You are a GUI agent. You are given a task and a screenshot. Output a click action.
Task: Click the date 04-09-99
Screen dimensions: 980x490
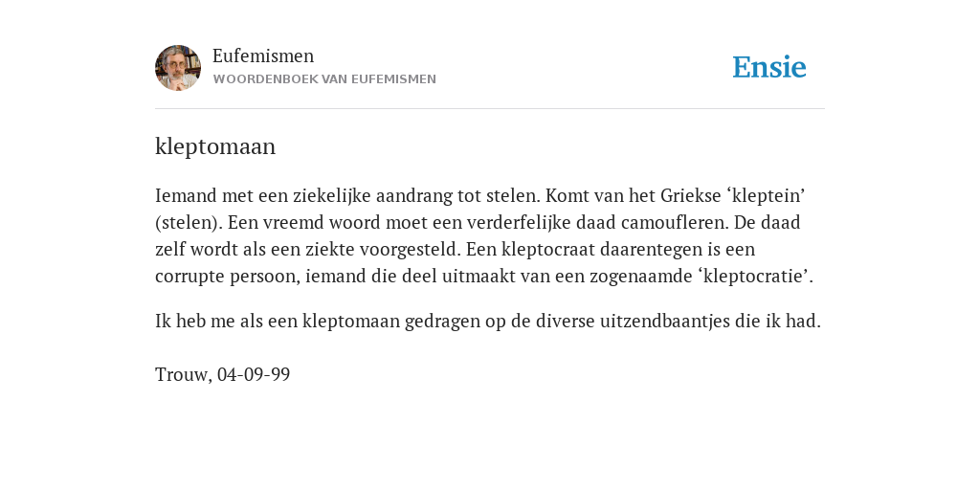pos(254,374)
